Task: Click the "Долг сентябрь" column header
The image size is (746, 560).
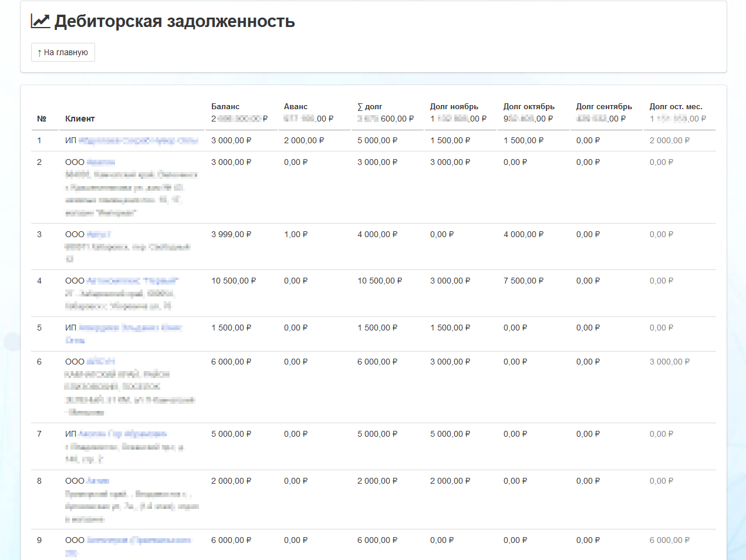Action: pos(603,107)
